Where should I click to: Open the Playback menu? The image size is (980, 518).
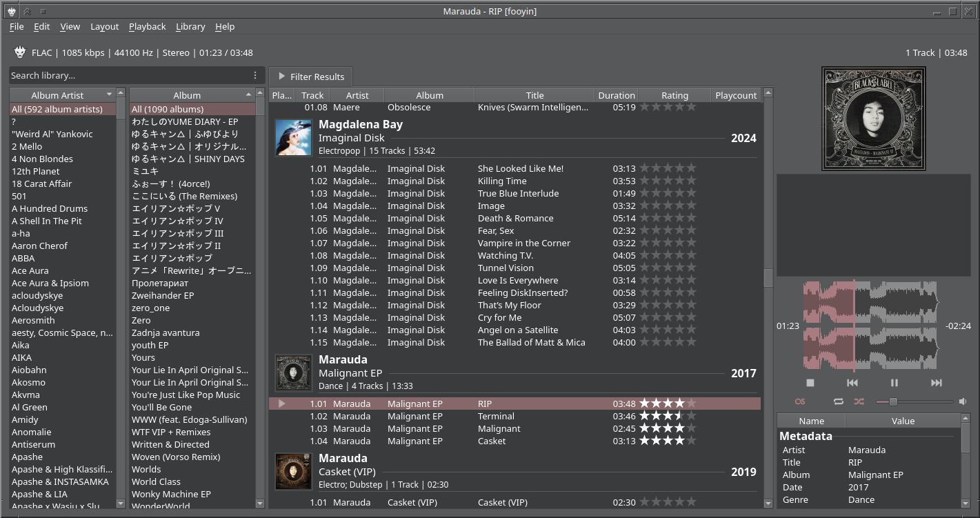pos(148,26)
